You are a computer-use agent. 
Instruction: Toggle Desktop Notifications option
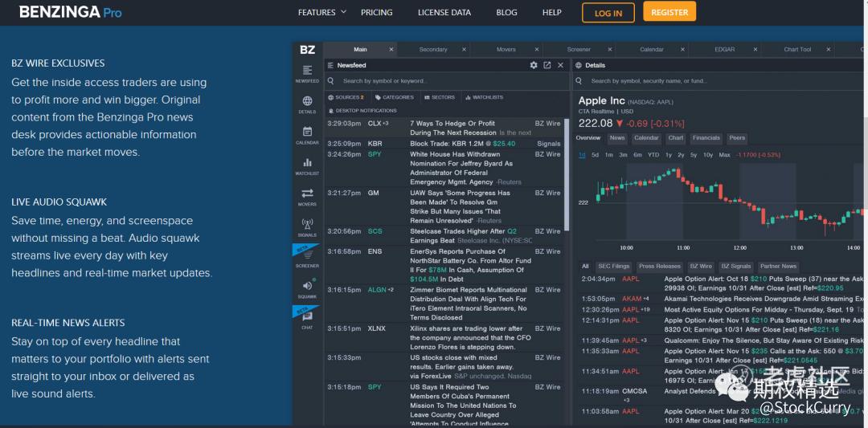point(362,111)
